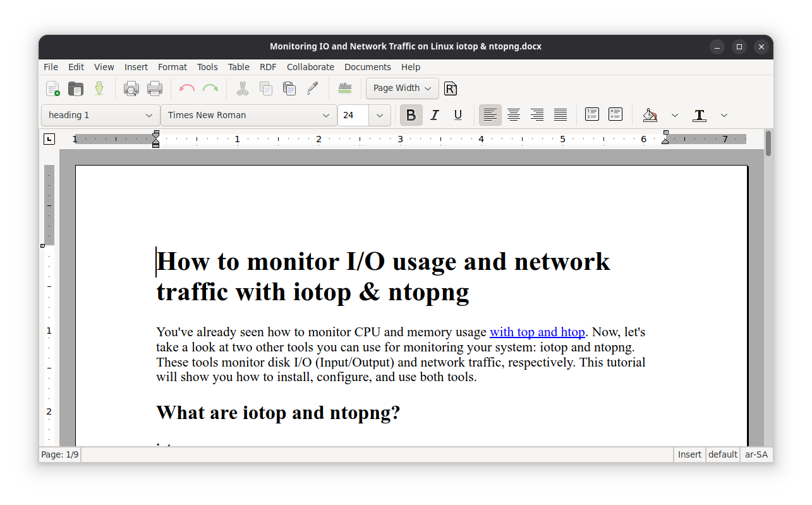Toggle italic formatting
The height and width of the screenshot is (505, 812).
pos(434,115)
